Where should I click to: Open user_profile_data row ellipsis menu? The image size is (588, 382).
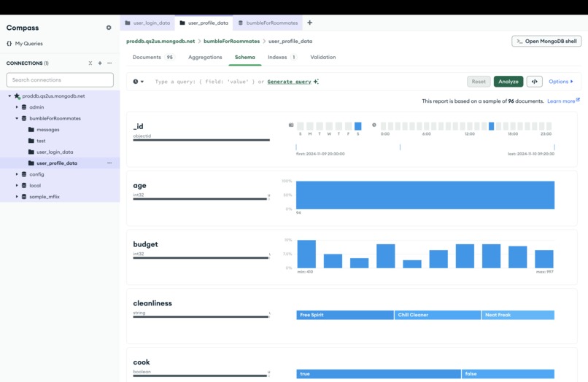pos(109,163)
